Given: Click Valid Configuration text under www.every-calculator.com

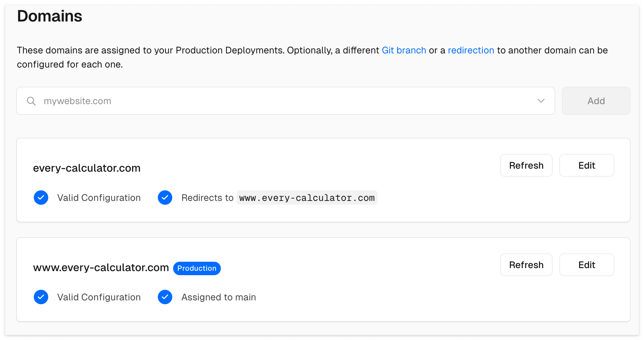Looking at the screenshot, I should 99,297.
